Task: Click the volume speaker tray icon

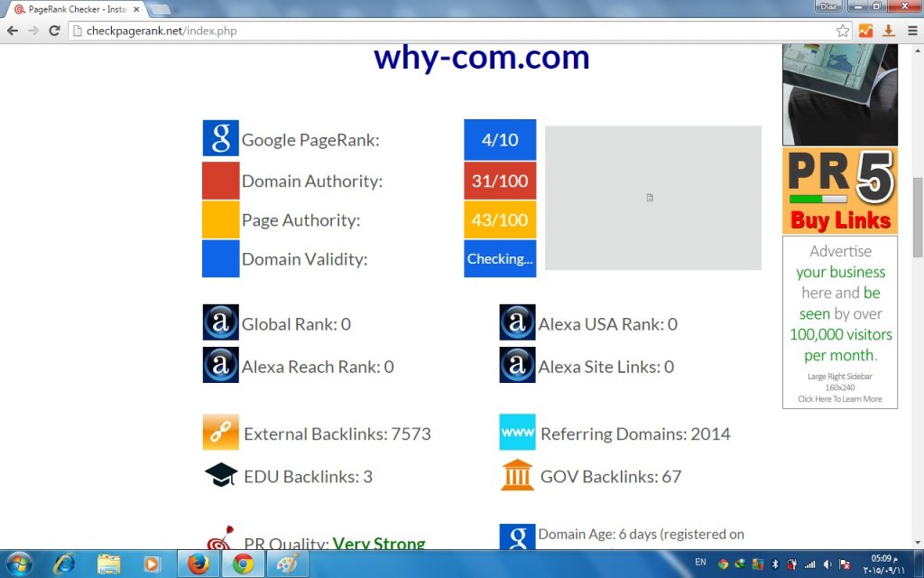Action: click(827, 564)
